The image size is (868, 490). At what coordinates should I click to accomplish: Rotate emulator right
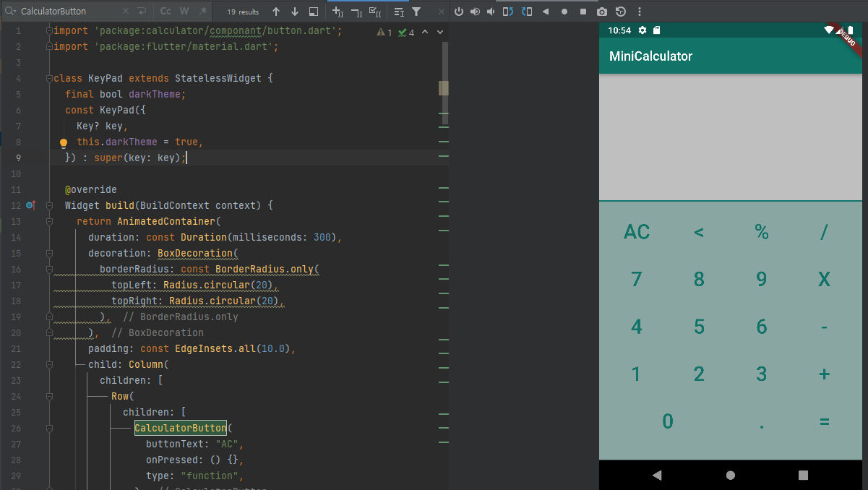527,12
